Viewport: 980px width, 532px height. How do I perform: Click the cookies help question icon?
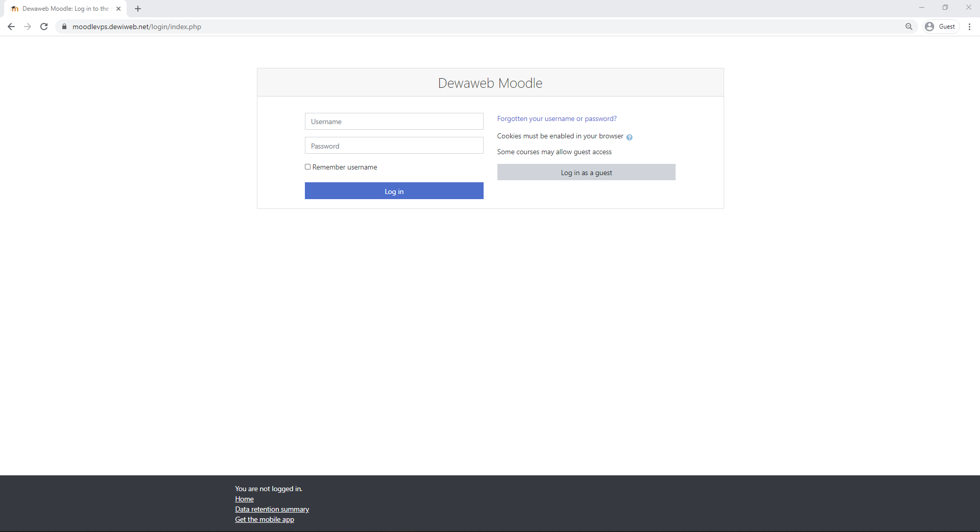click(629, 137)
